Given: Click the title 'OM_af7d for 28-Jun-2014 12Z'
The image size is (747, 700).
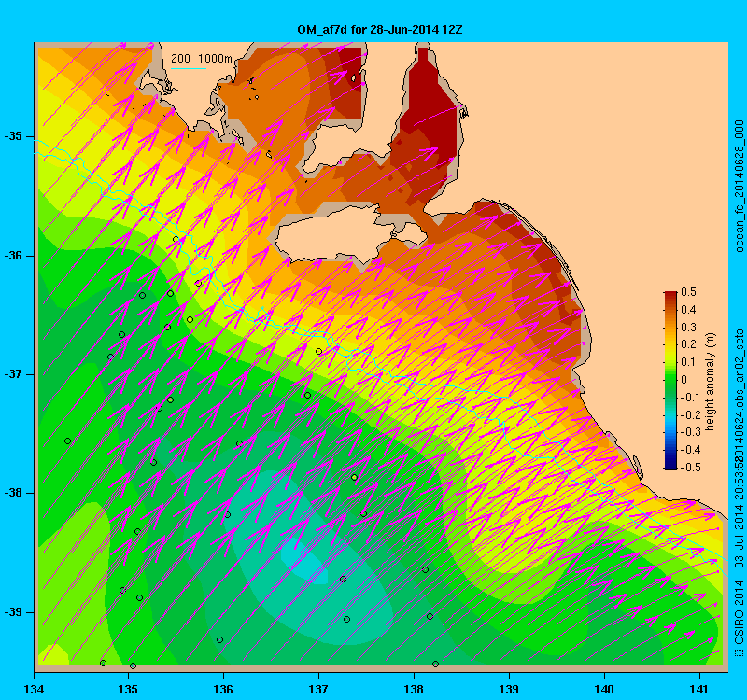Looking at the screenshot, I should pyautogui.click(x=380, y=30).
